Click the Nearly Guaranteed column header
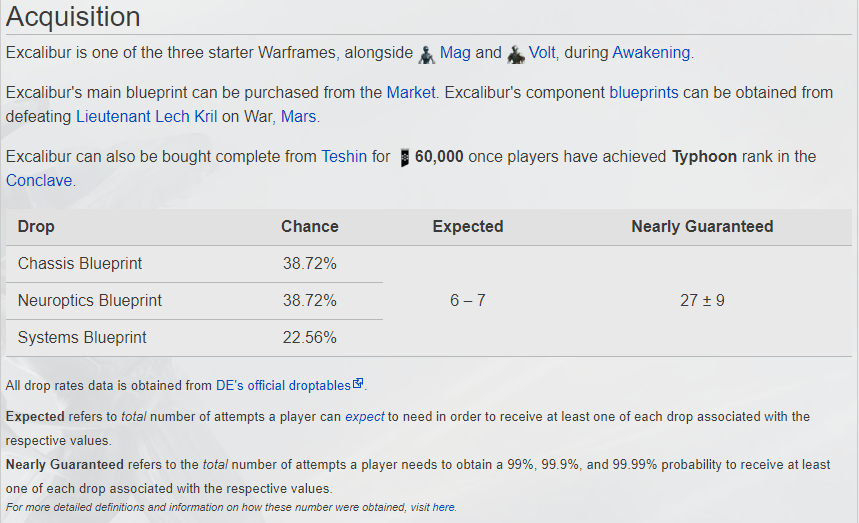This screenshot has height=523, width=859. click(702, 227)
